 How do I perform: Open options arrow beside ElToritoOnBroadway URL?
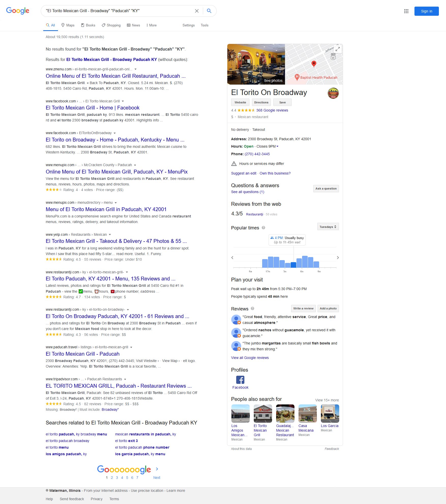click(x=115, y=133)
